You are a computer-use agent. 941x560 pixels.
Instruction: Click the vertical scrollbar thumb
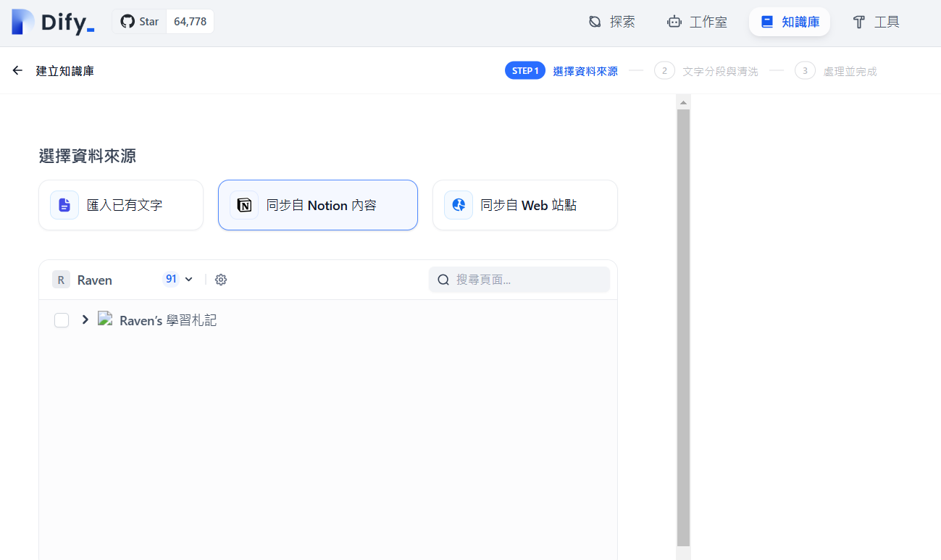(x=683, y=327)
